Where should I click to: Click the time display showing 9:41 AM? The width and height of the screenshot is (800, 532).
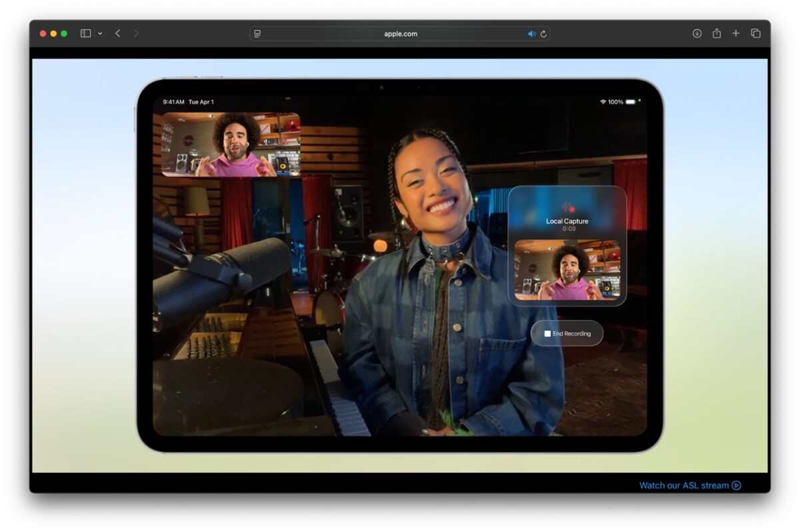[x=174, y=101]
